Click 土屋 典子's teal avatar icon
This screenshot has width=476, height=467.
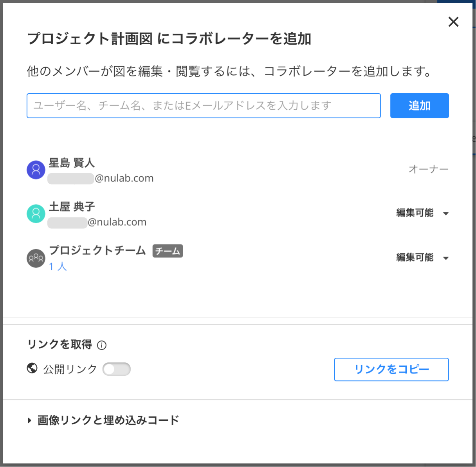[x=36, y=214]
